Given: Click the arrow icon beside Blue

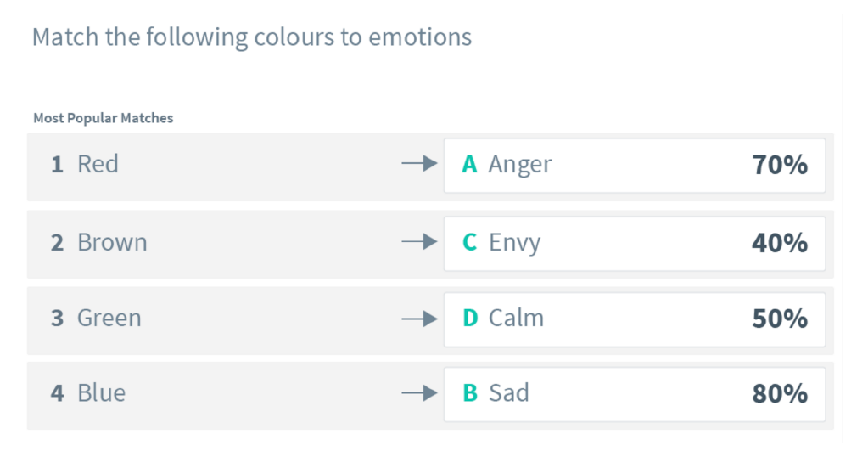Looking at the screenshot, I should click(420, 393).
